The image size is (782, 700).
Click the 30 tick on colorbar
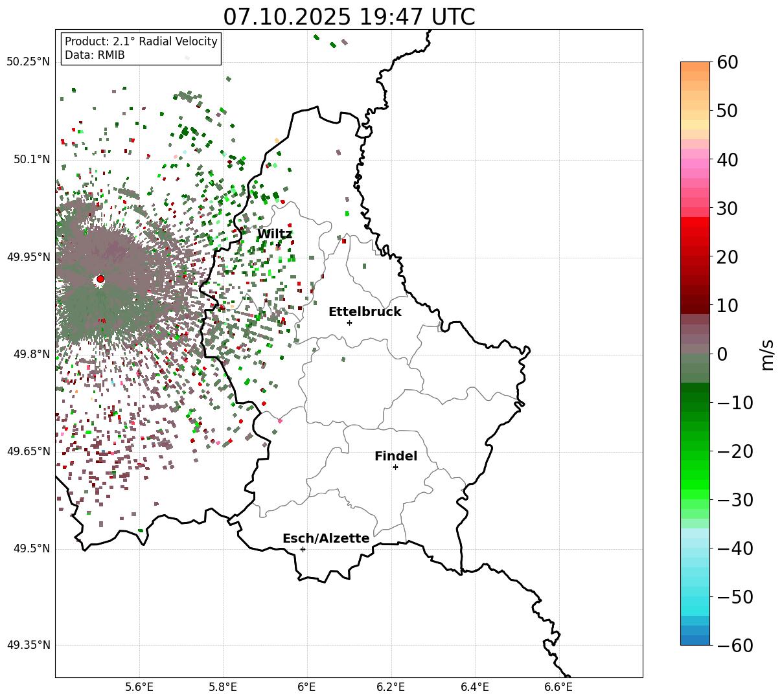(x=729, y=209)
